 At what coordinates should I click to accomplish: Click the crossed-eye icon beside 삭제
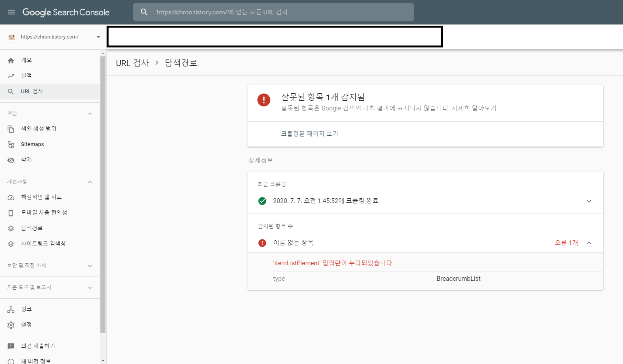(x=11, y=160)
